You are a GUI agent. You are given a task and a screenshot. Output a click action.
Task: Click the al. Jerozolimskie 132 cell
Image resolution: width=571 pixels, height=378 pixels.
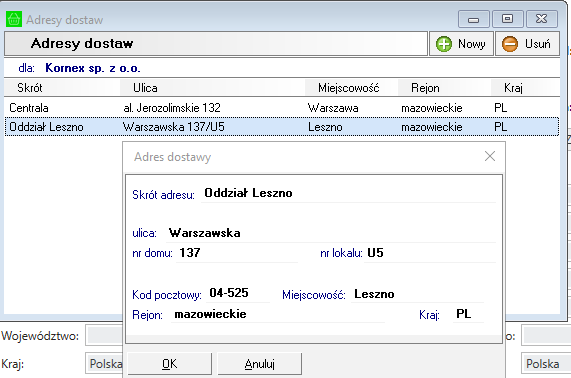coord(172,108)
